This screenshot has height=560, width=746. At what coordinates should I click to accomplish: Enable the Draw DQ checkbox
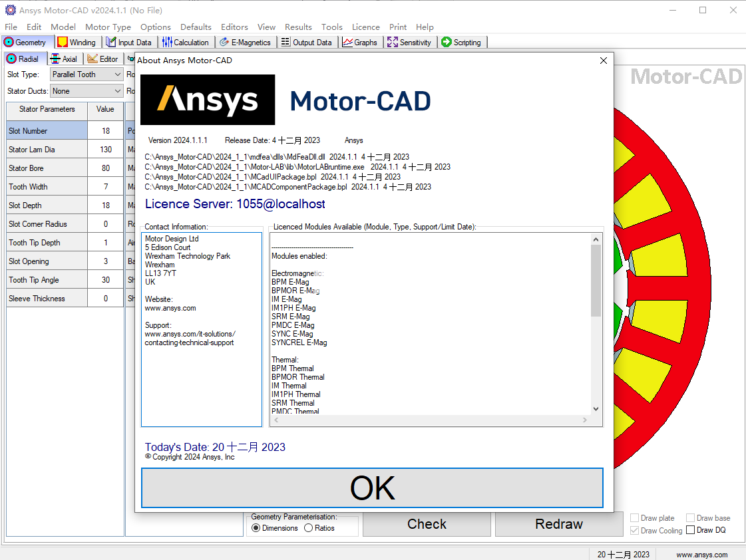coord(690,530)
